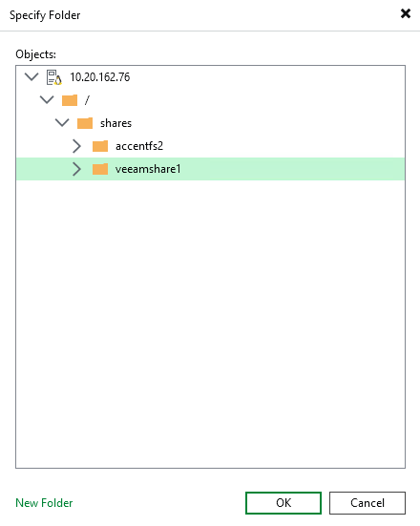Click empty space in the Objects list
420x526 pixels.
coord(210,322)
